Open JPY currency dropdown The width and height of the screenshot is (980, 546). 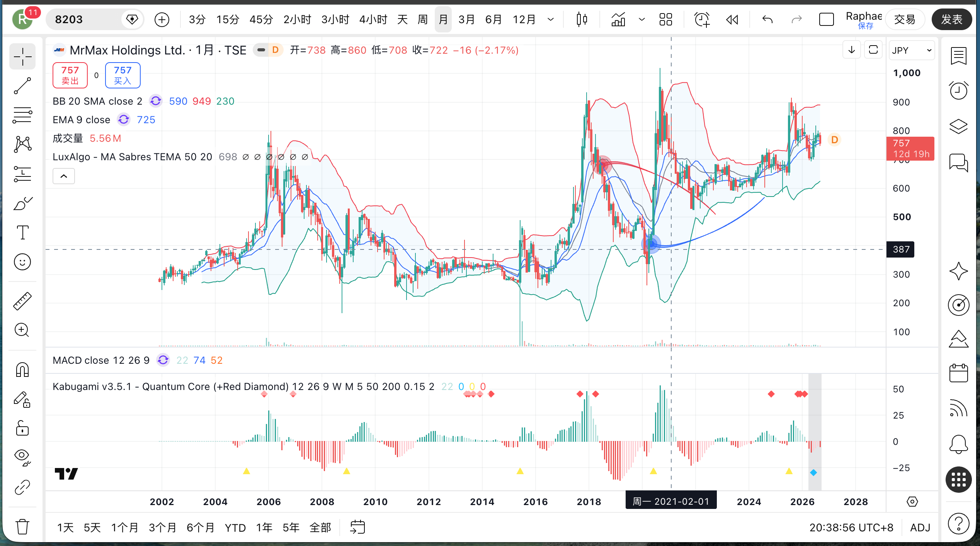click(912, 50)
